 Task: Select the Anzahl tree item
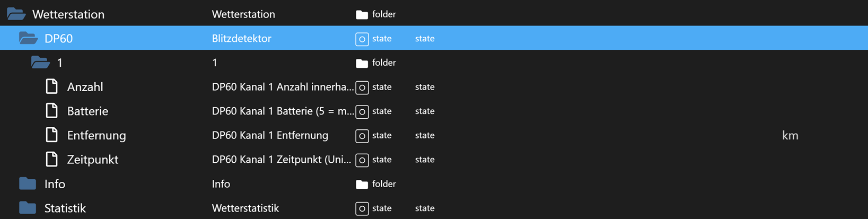click(85, 87)
